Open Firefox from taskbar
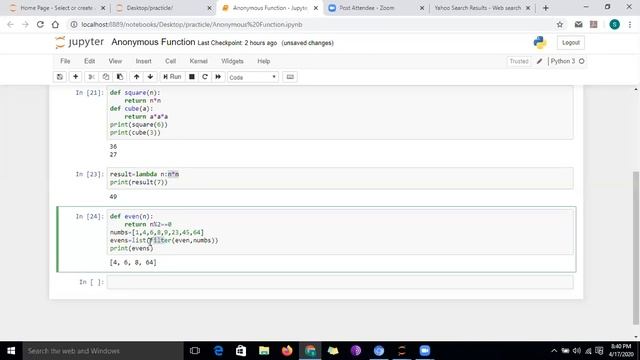 click(287, 351)
